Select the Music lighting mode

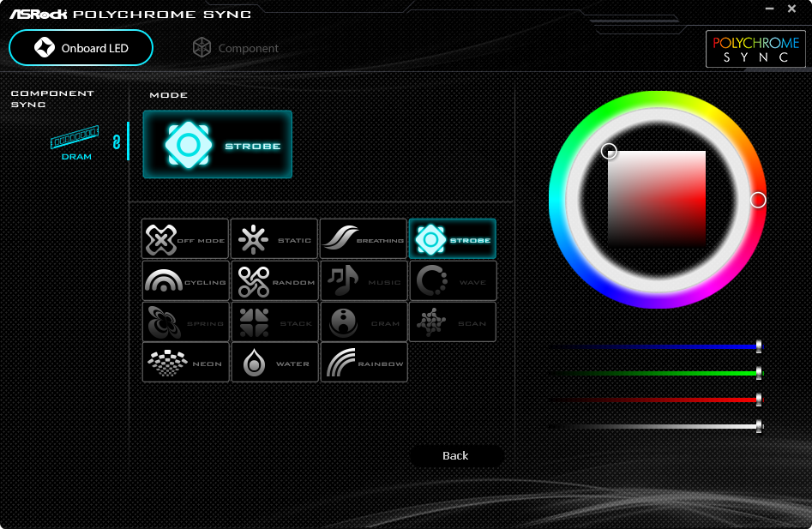tap(364, 280)
